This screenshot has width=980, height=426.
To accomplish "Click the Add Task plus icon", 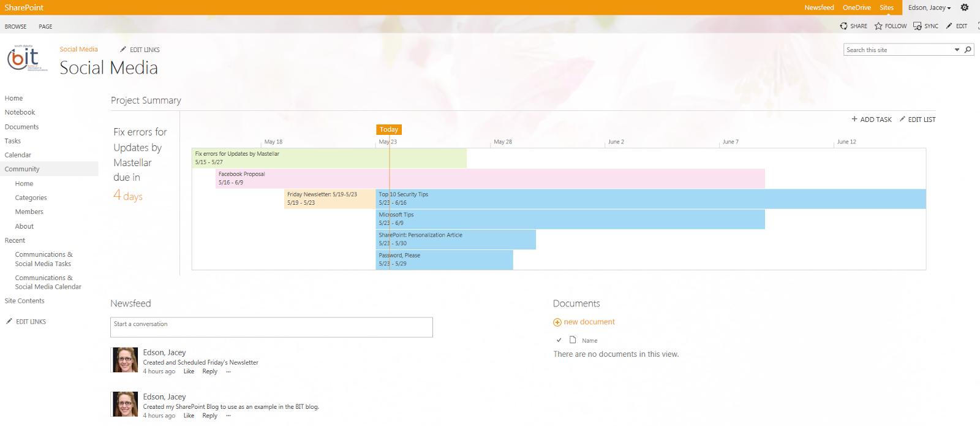I will (854, 119).
